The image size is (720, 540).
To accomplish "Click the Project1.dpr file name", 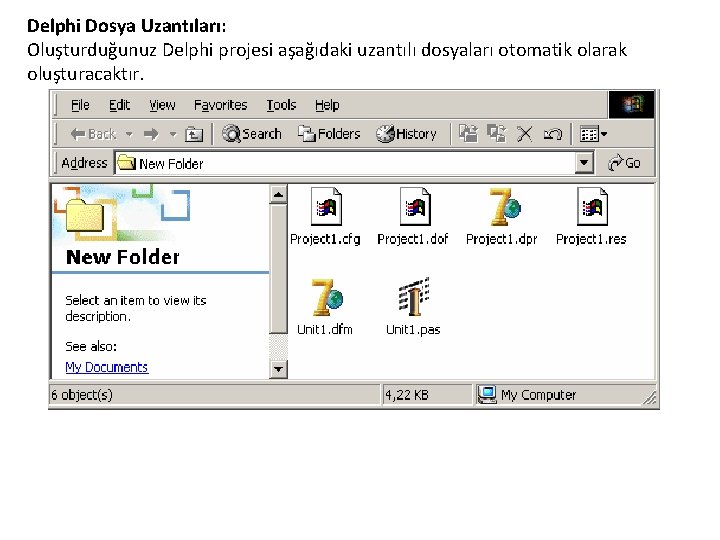I will pyautogui.click(x=501, y=239).
